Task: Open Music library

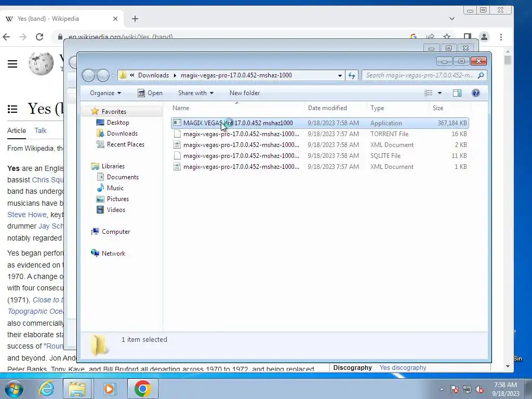Action: click(x=115, y=188)
